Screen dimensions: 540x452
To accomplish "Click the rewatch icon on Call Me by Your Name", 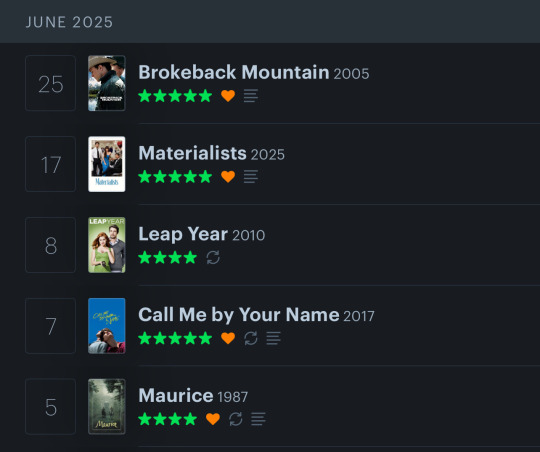I will click(251, 338).
